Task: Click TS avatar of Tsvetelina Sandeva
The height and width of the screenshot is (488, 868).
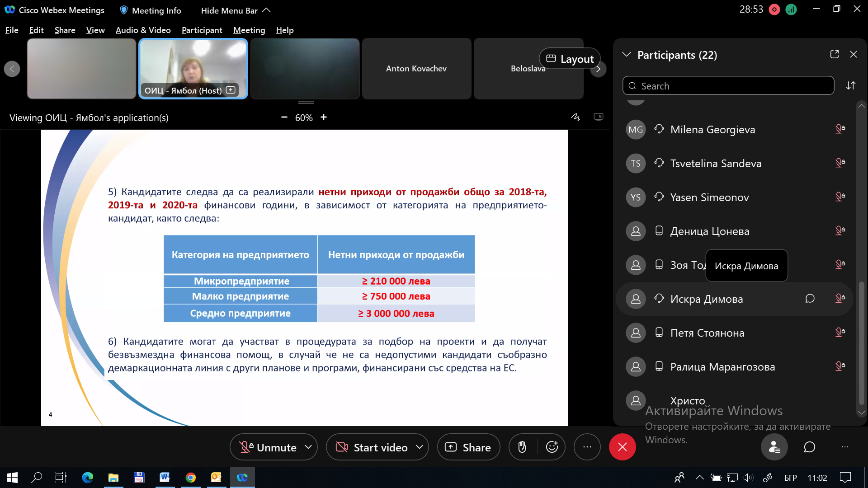Action: coord(636,163)
